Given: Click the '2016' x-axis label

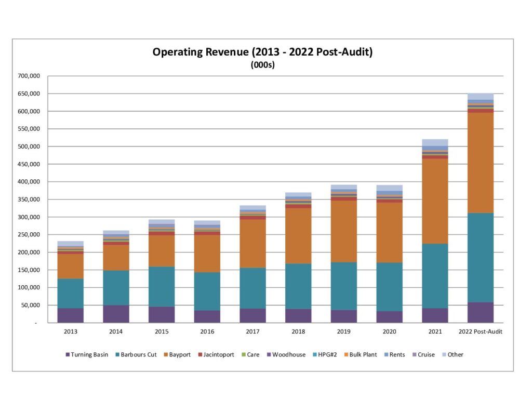Looking at the screenshot, I should click(x=207, y=332).
